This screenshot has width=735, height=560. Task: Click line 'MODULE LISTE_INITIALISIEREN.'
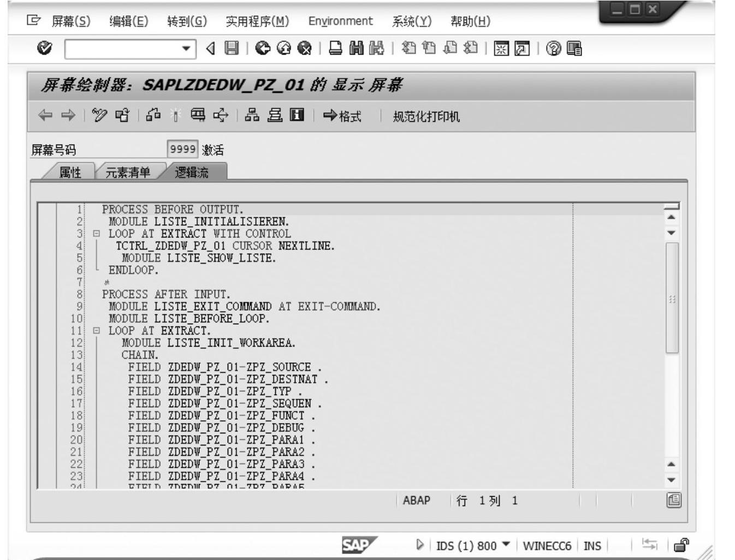(x=199, y=222)
